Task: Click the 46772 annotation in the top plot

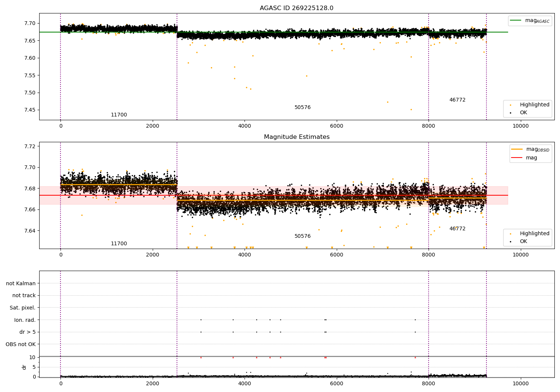Action: coord(457,100)
